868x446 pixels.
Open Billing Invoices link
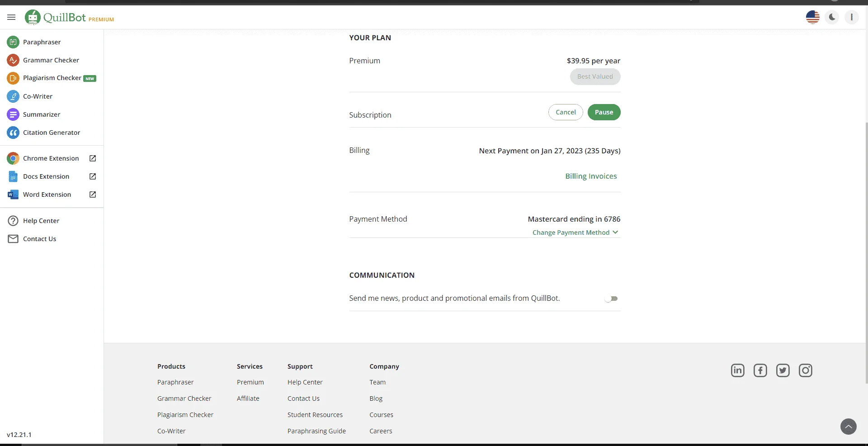coord(591,176)
